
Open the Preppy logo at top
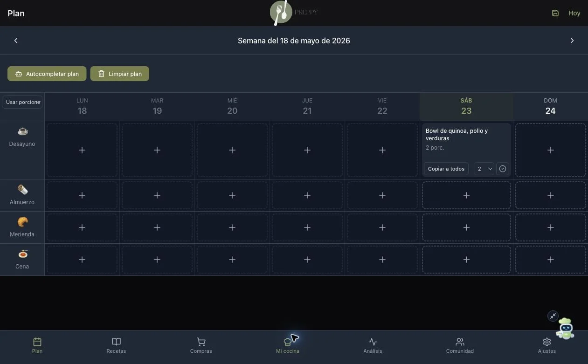tap(294, 13)
